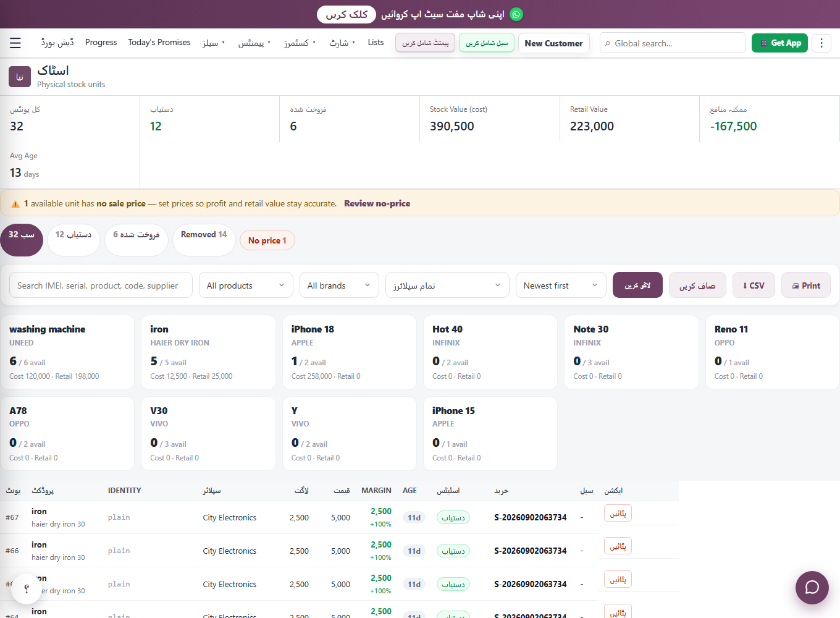Click the New Customer button
Screen dimensions: 840x618
pyautogui.click(x=554, y=43)
